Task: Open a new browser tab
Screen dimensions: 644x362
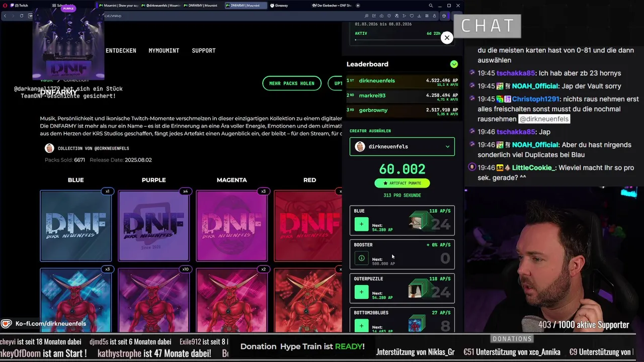Action: pos(358,6)
